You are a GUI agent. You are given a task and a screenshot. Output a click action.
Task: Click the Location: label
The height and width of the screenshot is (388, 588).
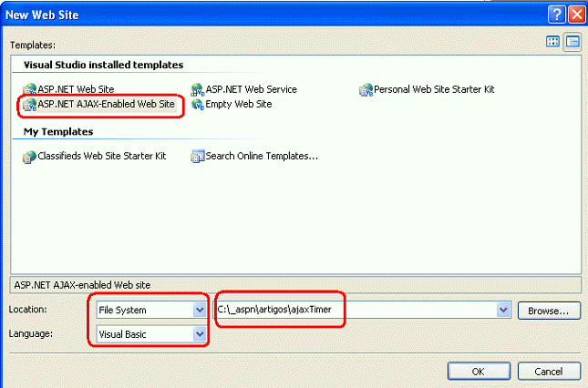click(27, 310)
